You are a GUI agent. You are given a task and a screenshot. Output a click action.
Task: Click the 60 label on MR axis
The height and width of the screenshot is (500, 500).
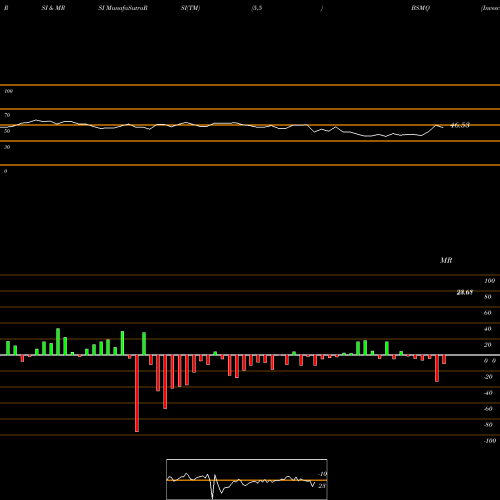(x=488, y=313)
